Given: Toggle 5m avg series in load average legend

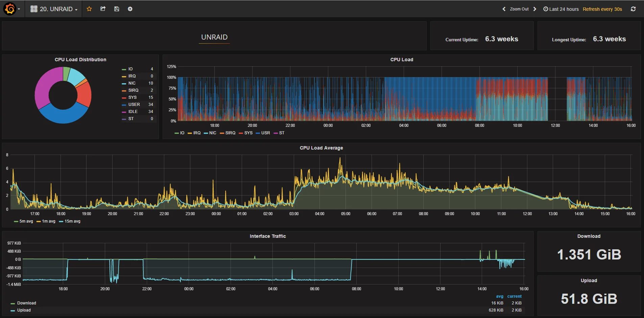Looking at the screenshot, I should tap(26, 221).
